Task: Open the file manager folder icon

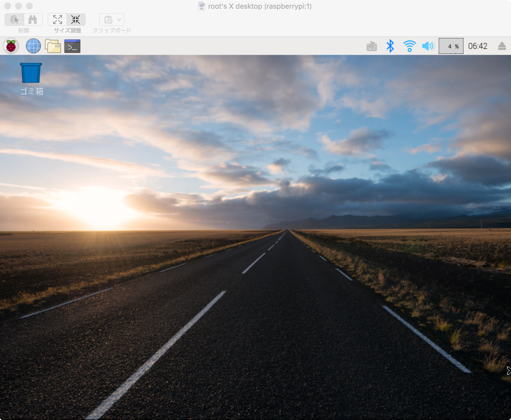Action: 53,46
